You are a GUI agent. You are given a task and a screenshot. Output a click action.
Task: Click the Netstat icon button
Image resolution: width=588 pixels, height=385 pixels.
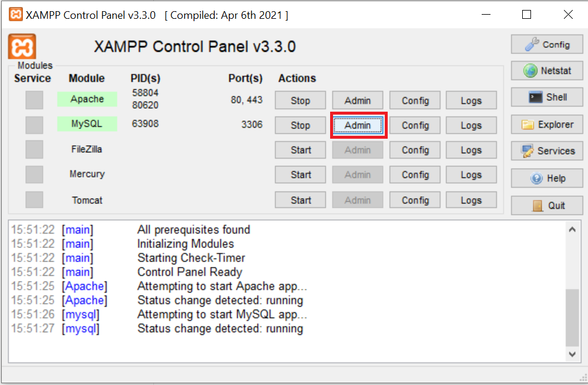click(x=546, y=71)
